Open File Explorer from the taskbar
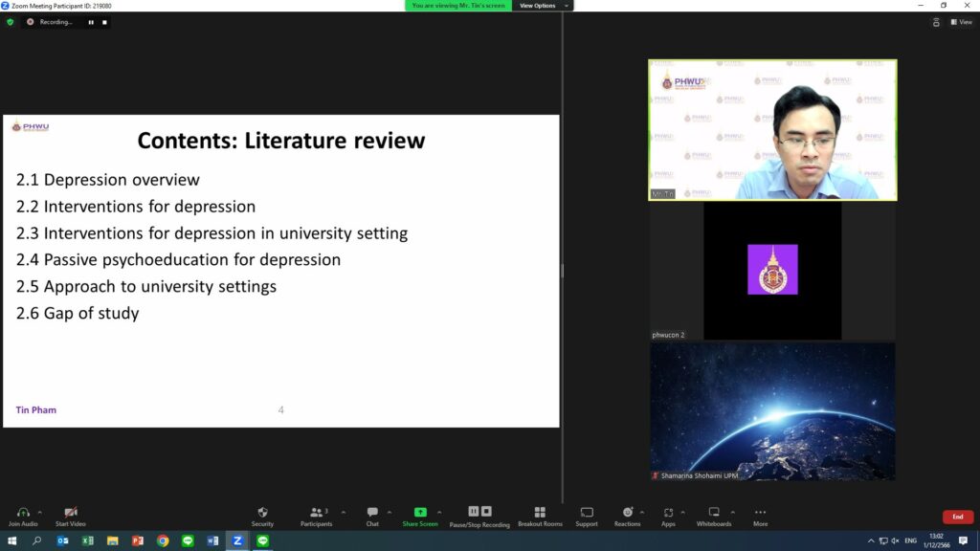This screenshot has height=551, width=980. pyautogui.click(x=113, y=540)
